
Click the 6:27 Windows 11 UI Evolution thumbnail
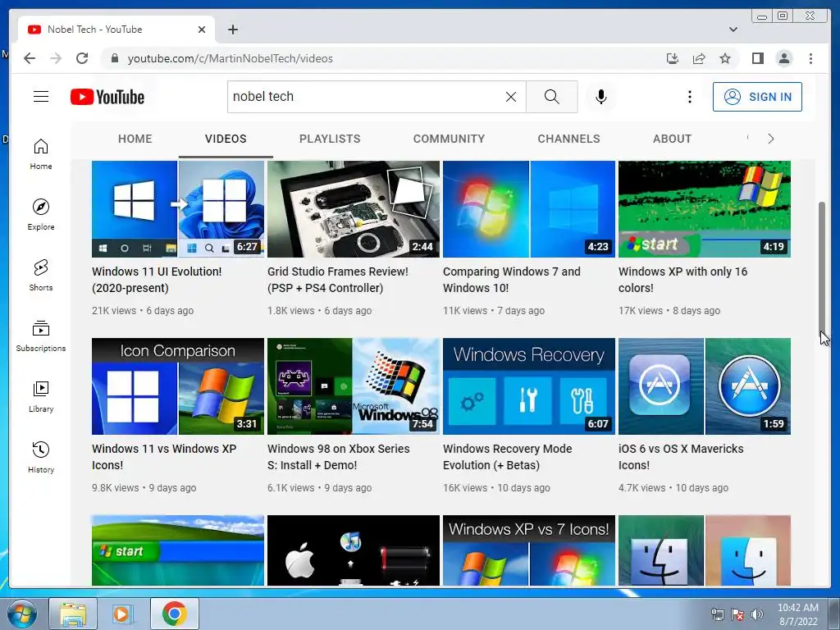178,209
